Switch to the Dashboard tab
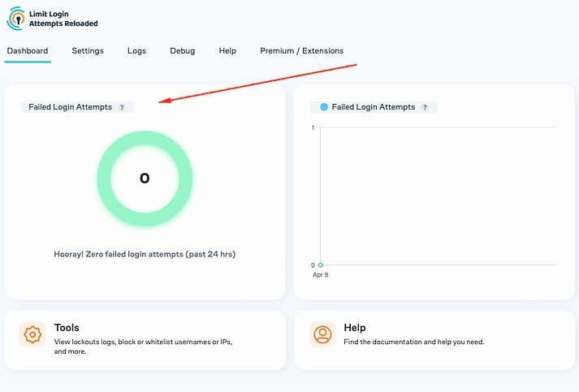Viewport: 579px width, 392px height. 28,50
